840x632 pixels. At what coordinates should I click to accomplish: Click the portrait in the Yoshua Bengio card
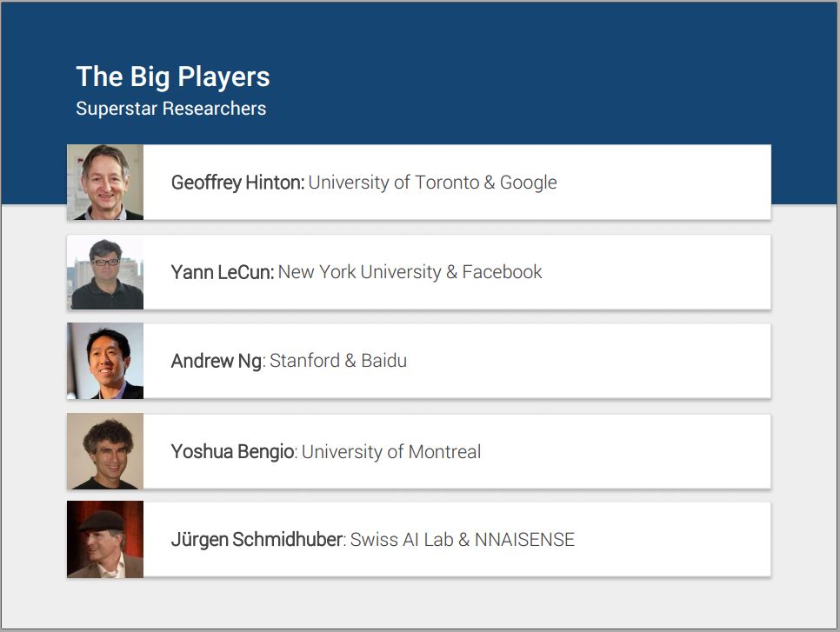click(x=105, y=451)
